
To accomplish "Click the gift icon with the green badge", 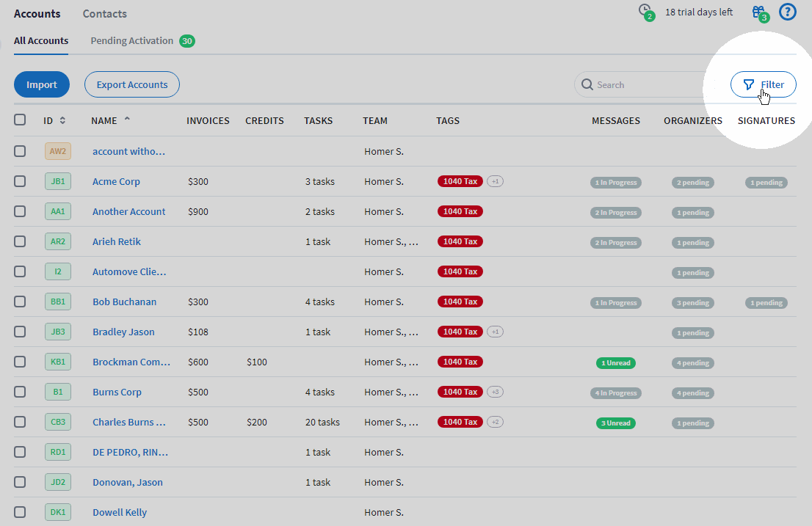I will pyautogui.click(x=759, y=12).
